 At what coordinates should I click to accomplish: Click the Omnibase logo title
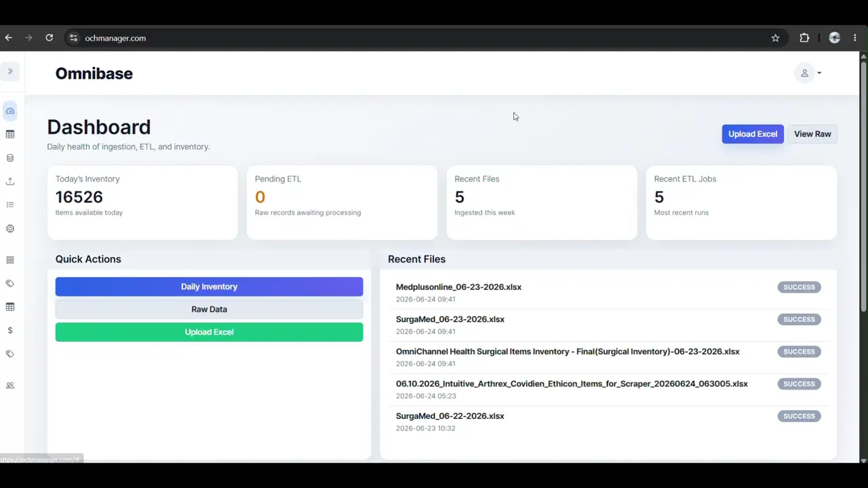[x=94, y=73]
